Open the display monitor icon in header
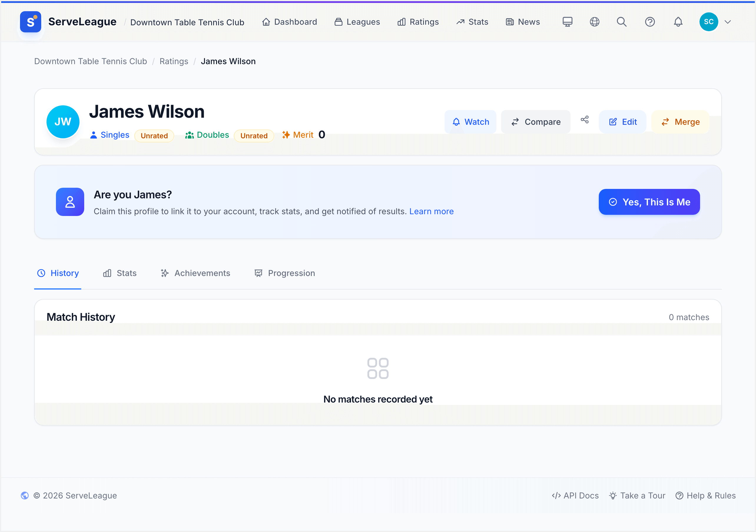 click(x=567, y=22)
